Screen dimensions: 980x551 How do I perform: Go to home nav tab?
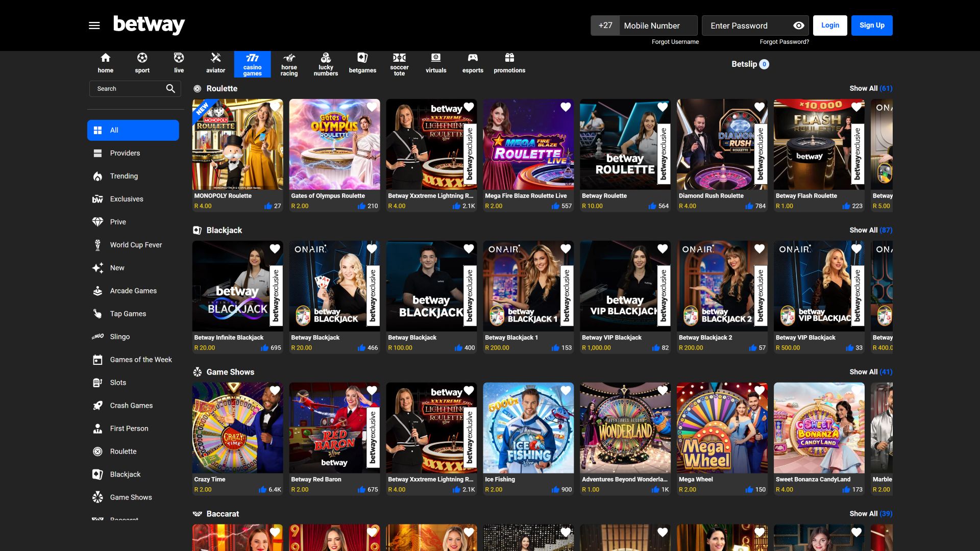click(x=106, y=64)
